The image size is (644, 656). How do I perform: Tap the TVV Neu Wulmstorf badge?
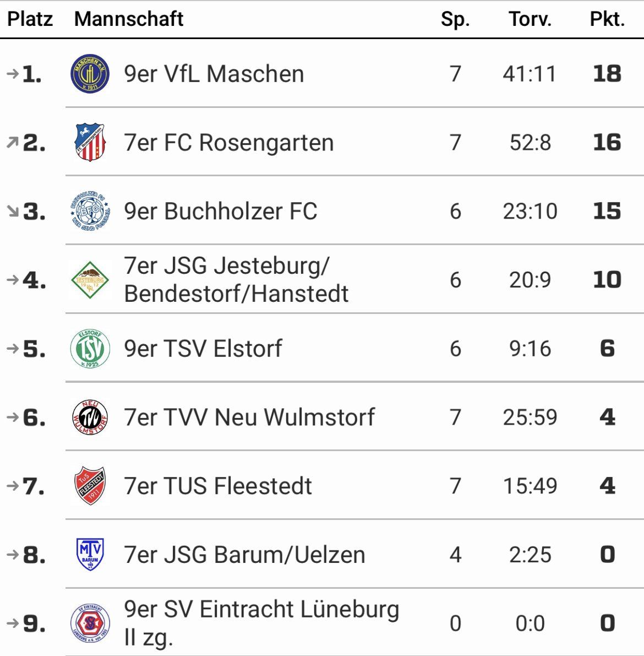click(90, 417)
